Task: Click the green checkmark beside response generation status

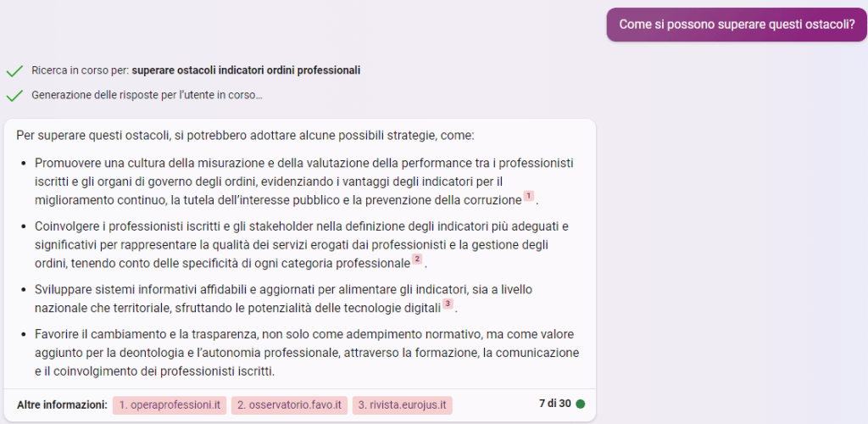Action: pos(14,96)
